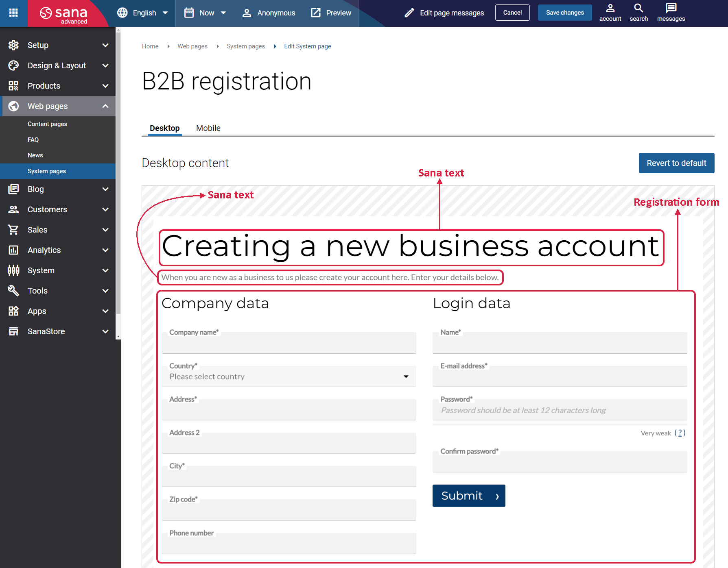Viewport: 728px width, 568px height.
Task: Click the Sana advanced logo
Action: pyautogui.click(x=64, y=14)
